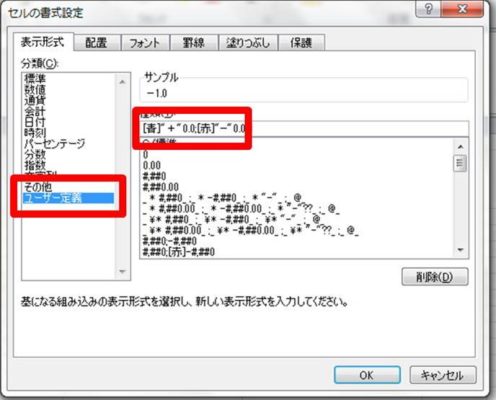Click the 削除(D) button
496x400 pixels.
(435, 277)
